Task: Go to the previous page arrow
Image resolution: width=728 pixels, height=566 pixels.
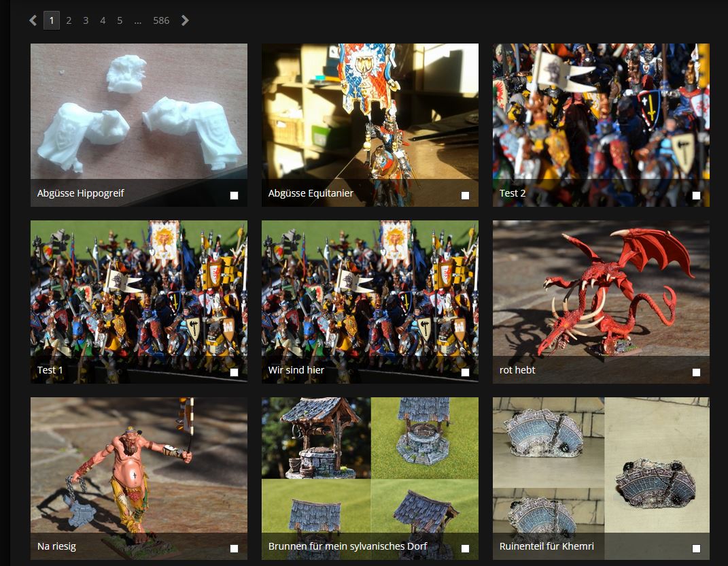Action: 33,20
